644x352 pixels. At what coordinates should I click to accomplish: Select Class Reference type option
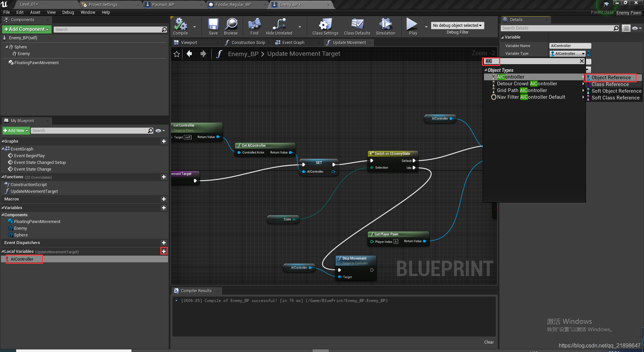pos(610,84)
